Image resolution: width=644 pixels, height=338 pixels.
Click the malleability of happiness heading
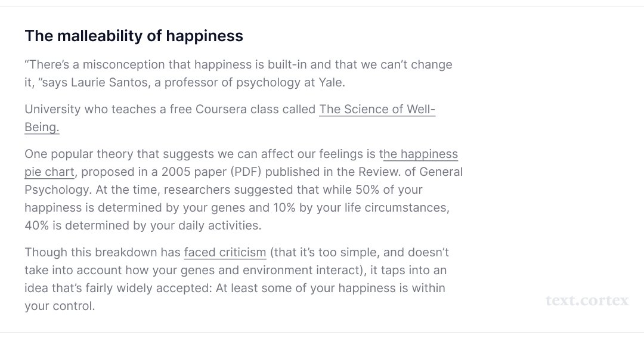point(134,36)
